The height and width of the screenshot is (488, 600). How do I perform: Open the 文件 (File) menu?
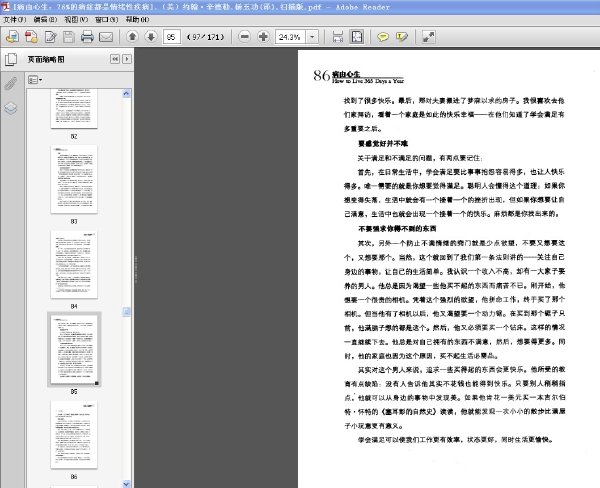pyautogui.click(x=15, y=19)
